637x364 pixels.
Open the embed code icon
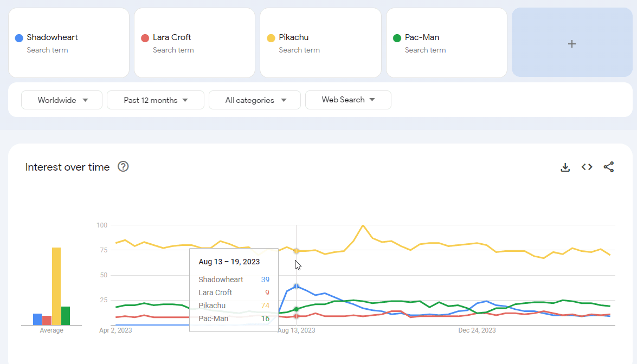coord(587,167)
